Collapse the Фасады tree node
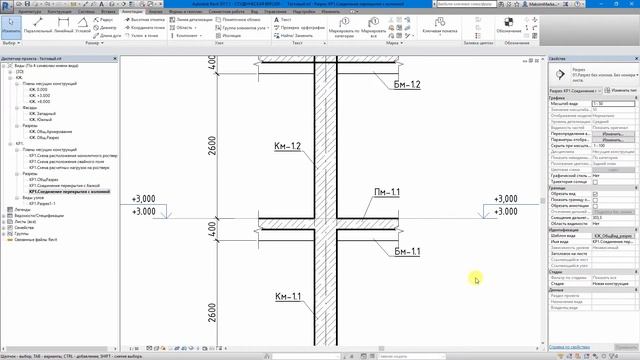Screen dimensions: 640x360 (17, 108)
